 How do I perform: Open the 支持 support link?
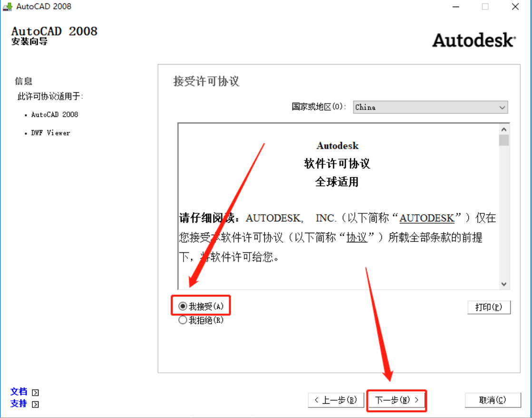[18, 404]
